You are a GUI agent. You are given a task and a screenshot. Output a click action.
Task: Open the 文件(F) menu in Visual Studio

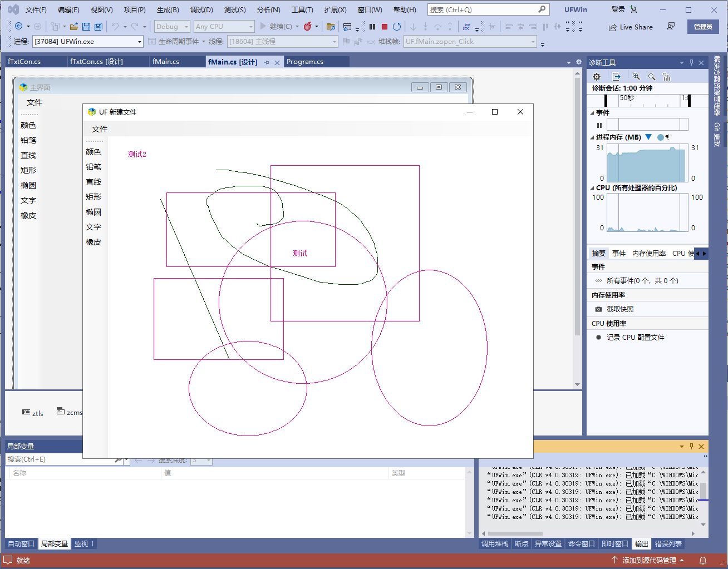coord(36,10)
